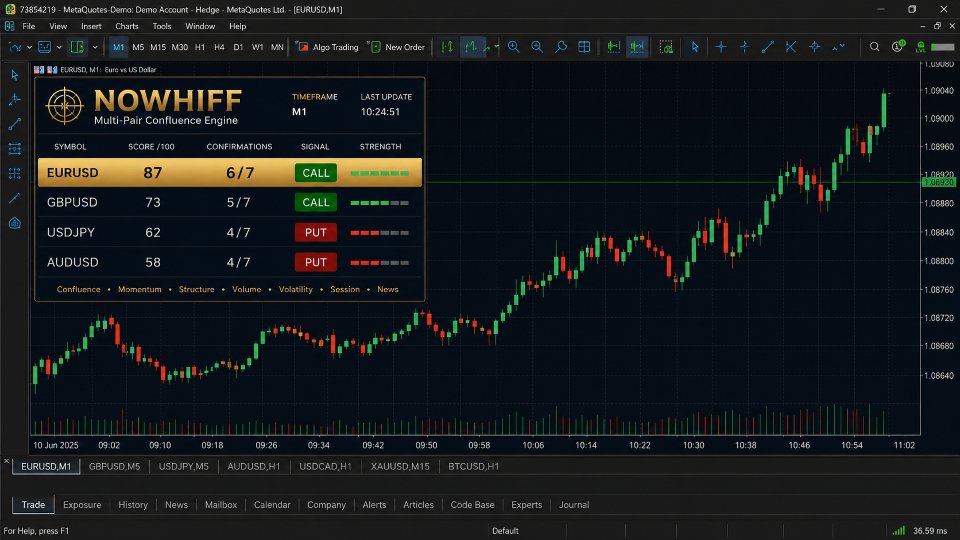Open the account notifications icon

898,47
